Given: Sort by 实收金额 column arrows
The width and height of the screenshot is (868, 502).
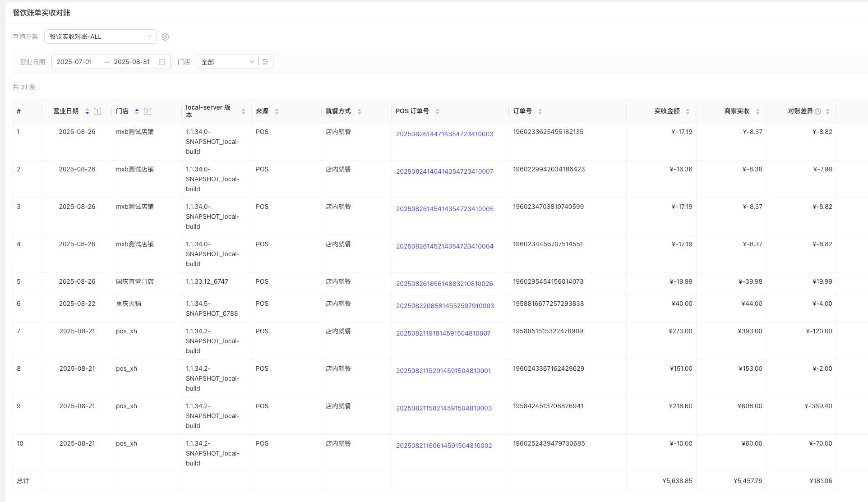Looking at the screenshot, I should point(688,111).
